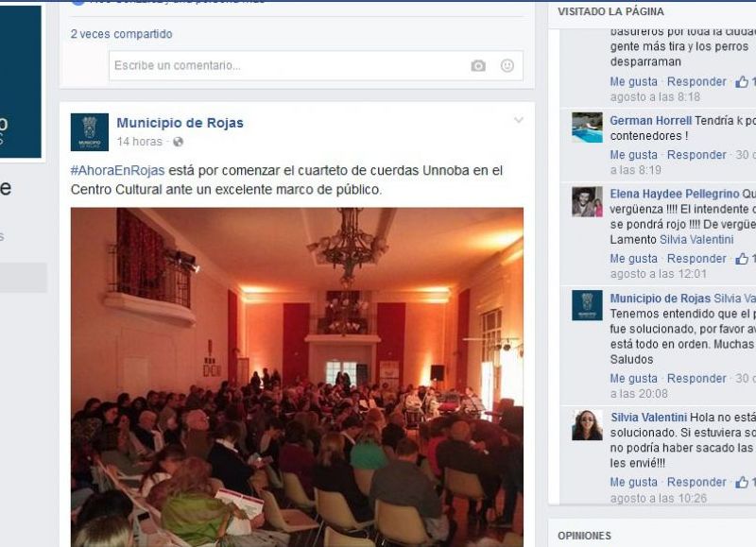Click the thumbs-up count on Elena Haydee Pellegrino's comment
Image resolution: width=756 pixels, height=547 pixels.
(745, 259)
